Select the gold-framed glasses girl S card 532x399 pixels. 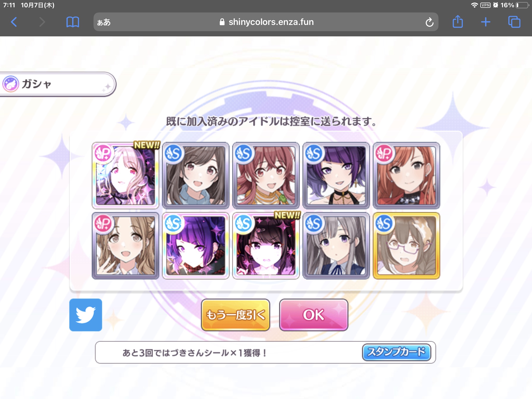(406, 246)
